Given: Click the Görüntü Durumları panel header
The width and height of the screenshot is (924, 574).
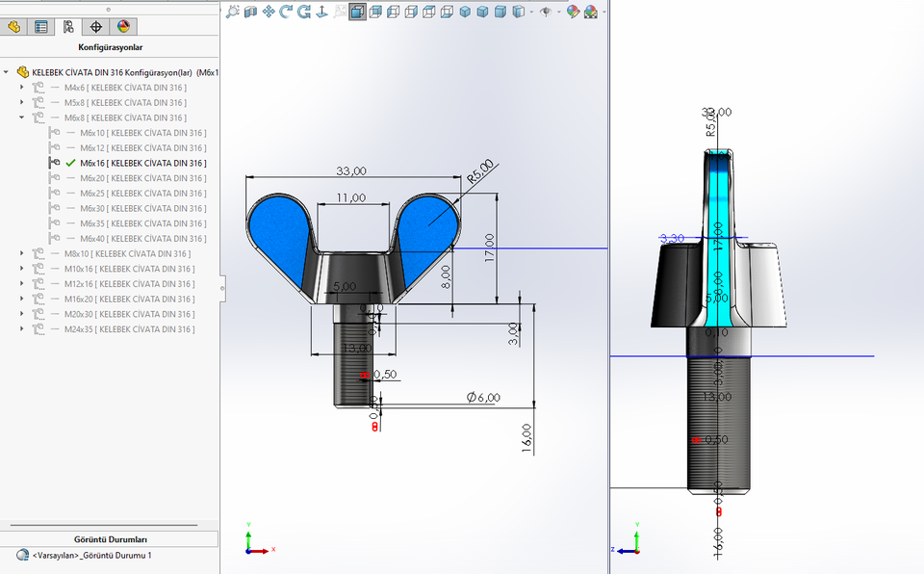Looking at the screenshot, I should point(110,538).
